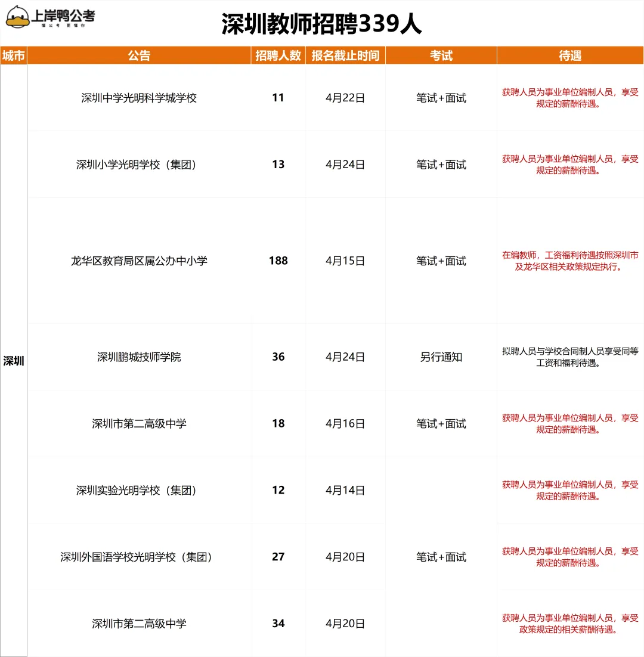The image size is (644, 657).
Task: Click recruit count 11
Action: (278, 98)
